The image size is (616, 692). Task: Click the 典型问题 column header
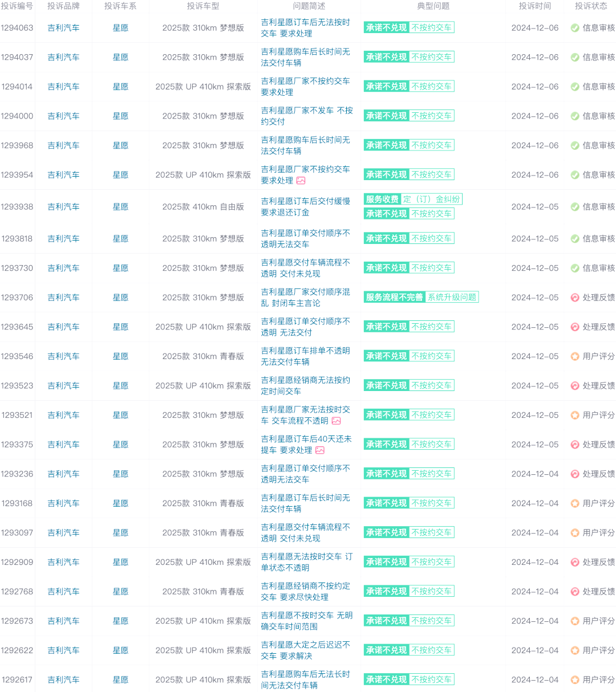pyautogui.click(x=433, y=6)
